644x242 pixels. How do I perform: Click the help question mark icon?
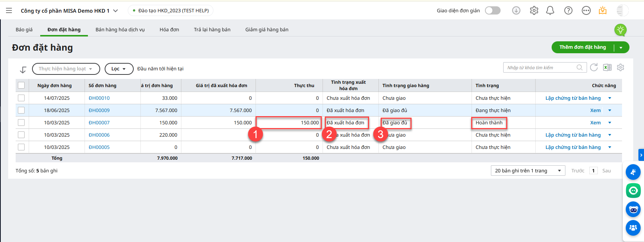[x=568, y=11]
